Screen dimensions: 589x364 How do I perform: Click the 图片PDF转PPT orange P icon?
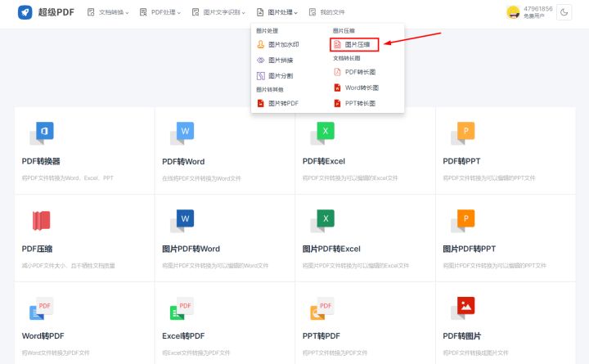(x=463, y=221)
